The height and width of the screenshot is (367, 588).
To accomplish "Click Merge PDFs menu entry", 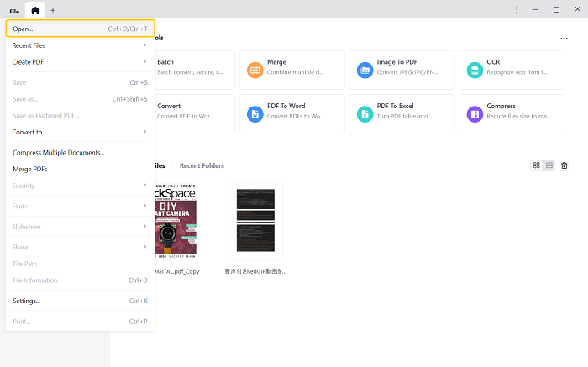I will click(x=30, y=169).
